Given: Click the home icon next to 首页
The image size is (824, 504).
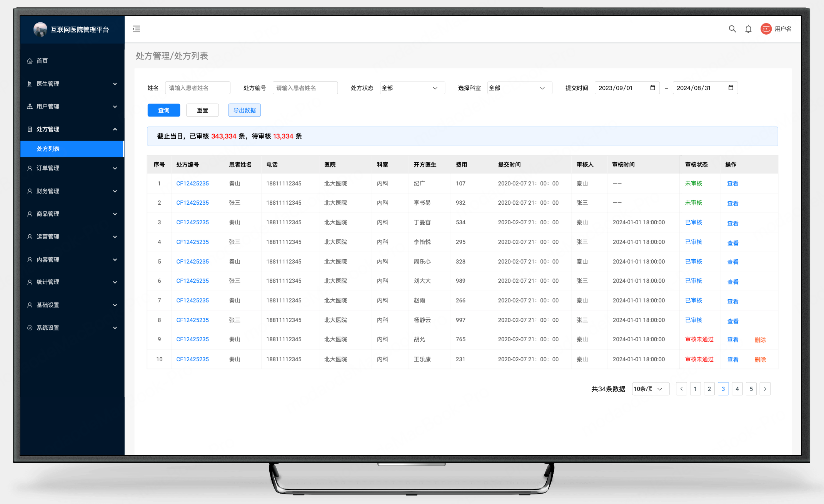Looking at the screenshot, I should tap(30, 61).
